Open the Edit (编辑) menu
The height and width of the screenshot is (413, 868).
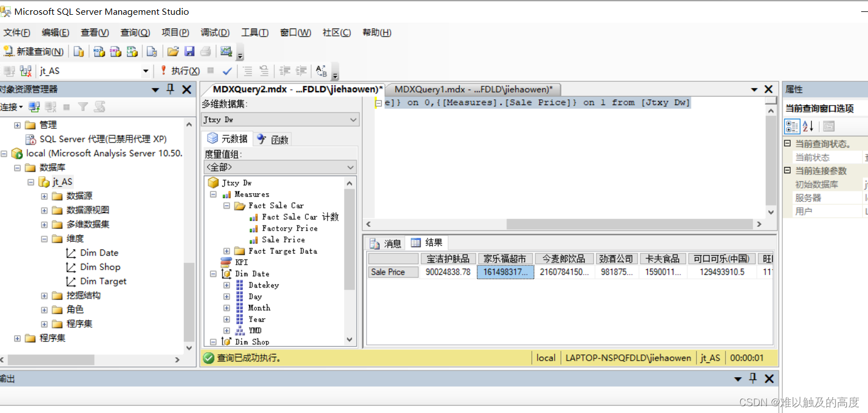(56, 32)
